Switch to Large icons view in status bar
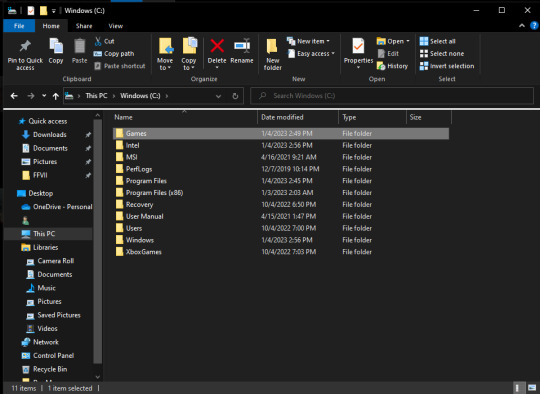Viewport: 540px width, 394px height. (532, 388)
